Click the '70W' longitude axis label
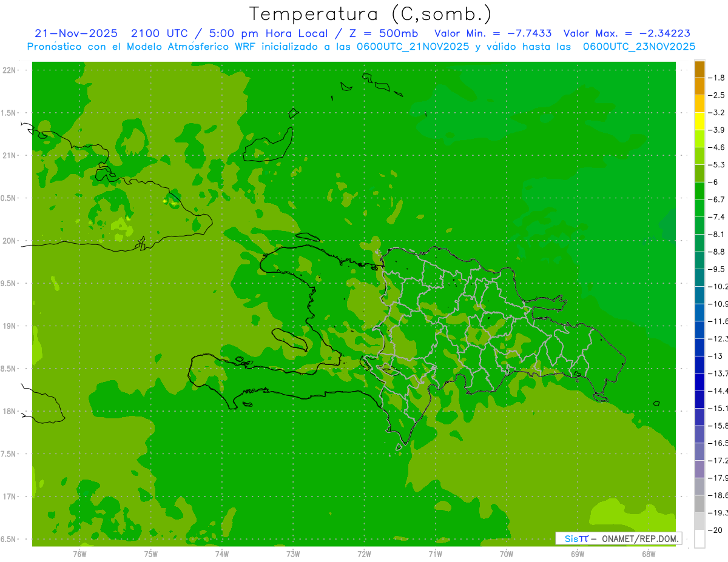This screenshot has width=728, height=562. 507,554
